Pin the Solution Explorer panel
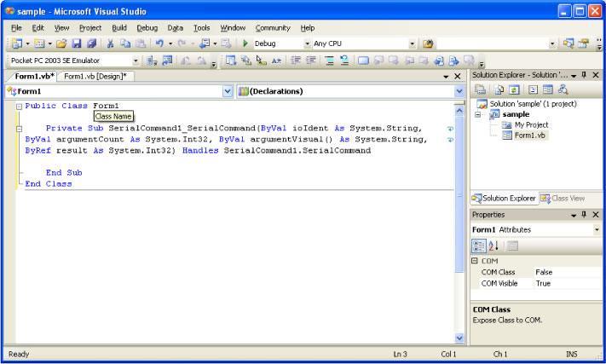Viewport: 606px width, 364px height. coord(585,75)
